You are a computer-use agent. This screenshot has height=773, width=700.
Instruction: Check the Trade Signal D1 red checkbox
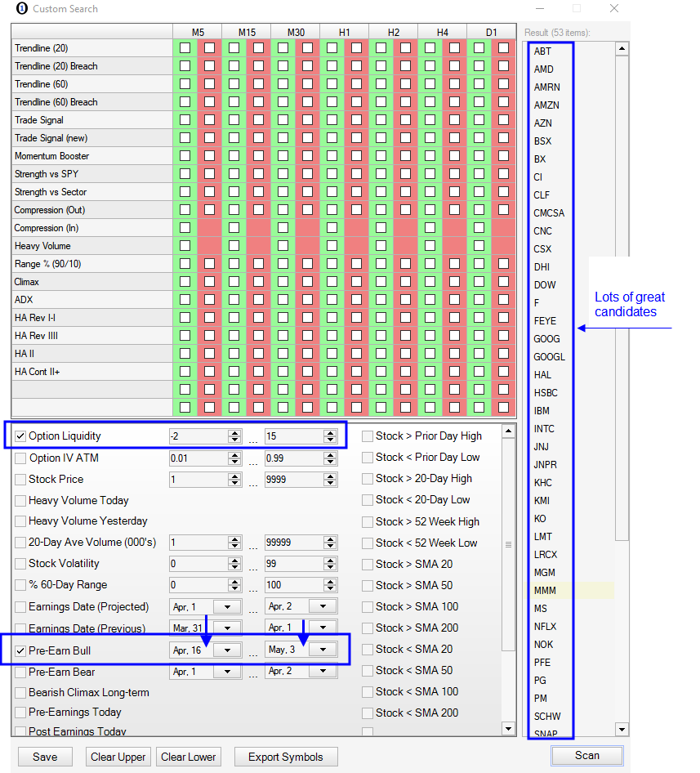[x=503, y=120]
